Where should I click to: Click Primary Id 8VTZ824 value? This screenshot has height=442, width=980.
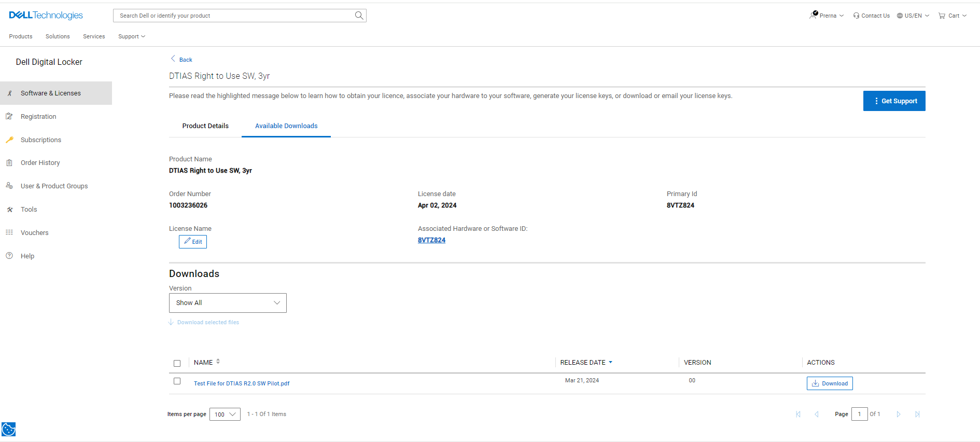click(680, 205)
